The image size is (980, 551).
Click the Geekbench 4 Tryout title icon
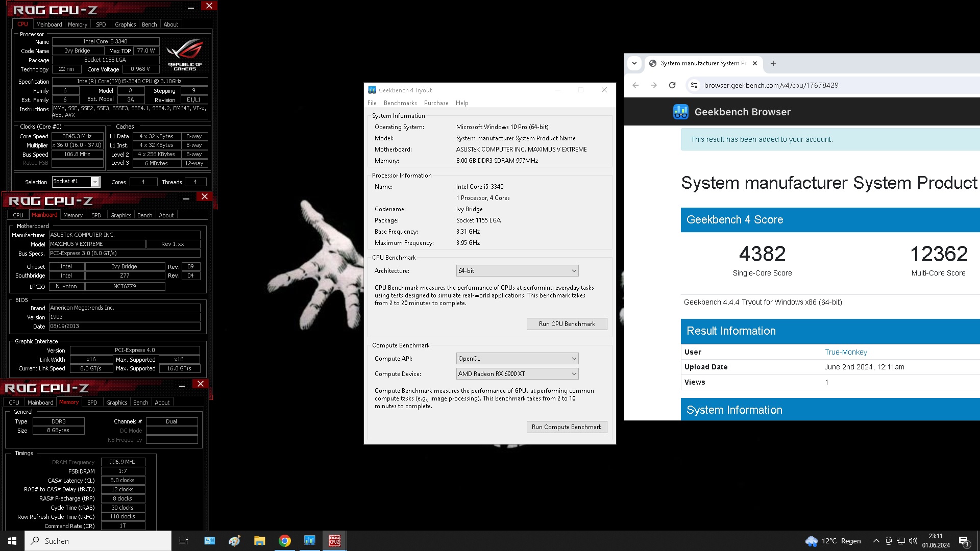372,90
